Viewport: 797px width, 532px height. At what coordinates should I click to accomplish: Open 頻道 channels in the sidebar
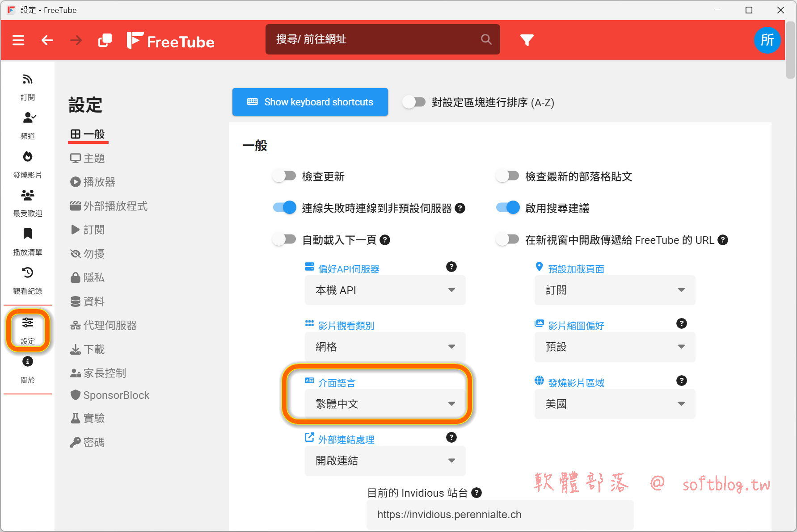coord(28,126)
